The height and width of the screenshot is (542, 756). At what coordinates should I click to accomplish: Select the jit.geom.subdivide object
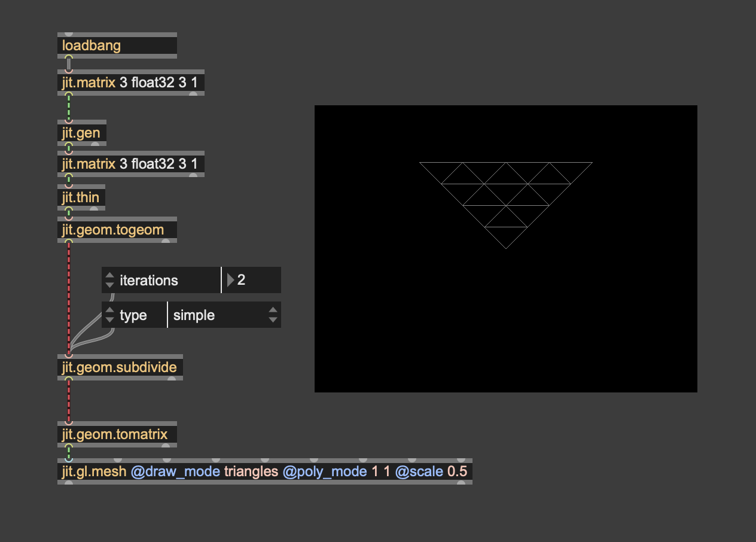[120, 367]
